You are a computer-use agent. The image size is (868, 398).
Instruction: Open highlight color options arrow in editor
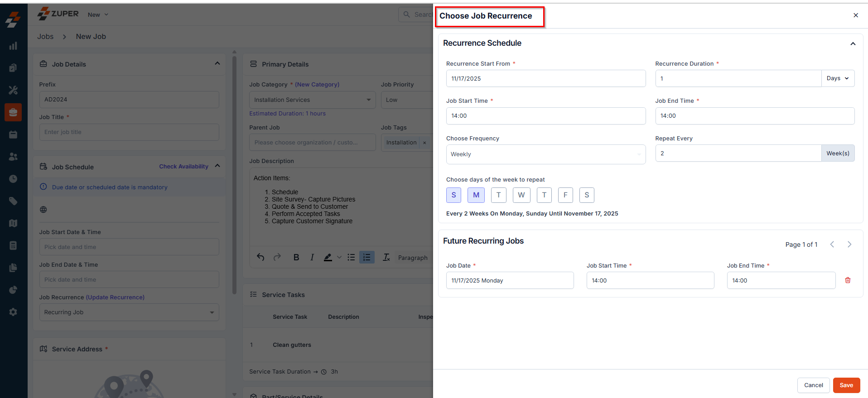click(339, 257)
